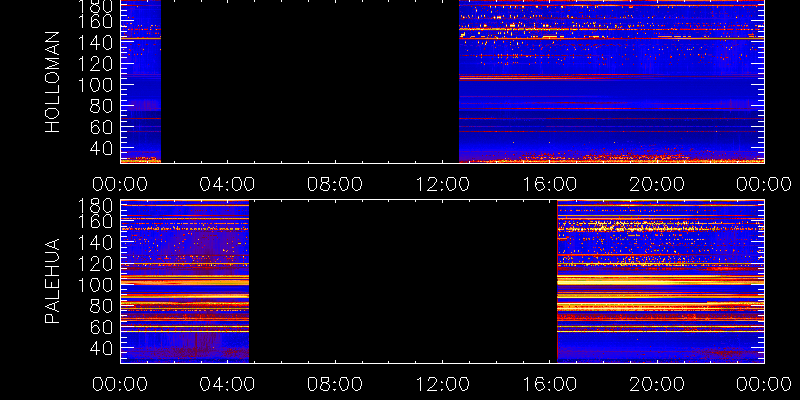Viewport: 800px width, 400px height.
Task: Click the 120 tick label on PALEHUA axis
Action: coord(97,264)
